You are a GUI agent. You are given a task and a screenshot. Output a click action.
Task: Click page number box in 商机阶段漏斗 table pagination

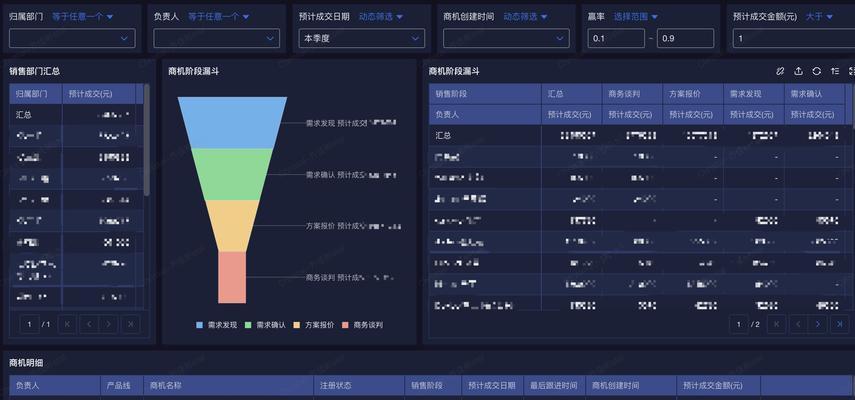point(738,324)
